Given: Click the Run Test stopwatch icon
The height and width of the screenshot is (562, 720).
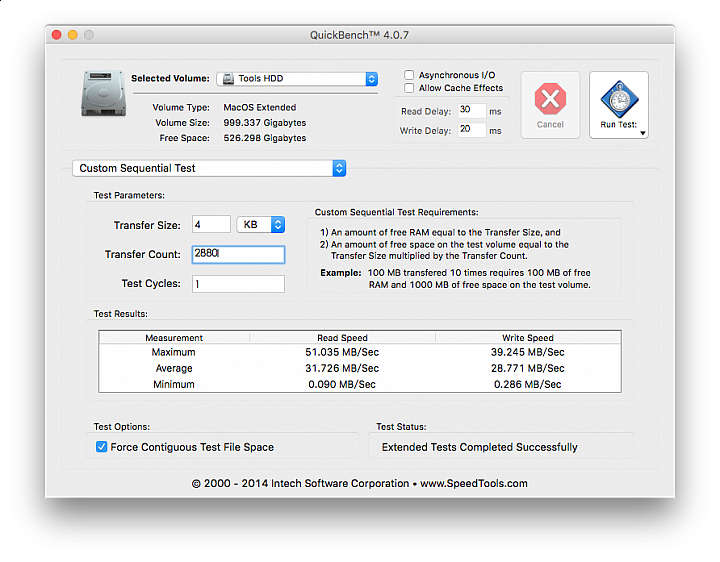Looking at the screenshot, I should (x=619, y=99).
